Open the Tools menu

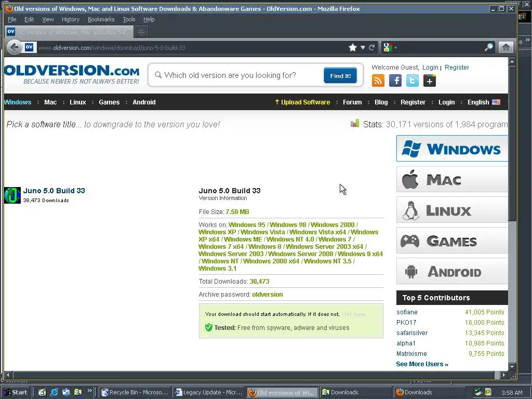[x=129, y=19]
